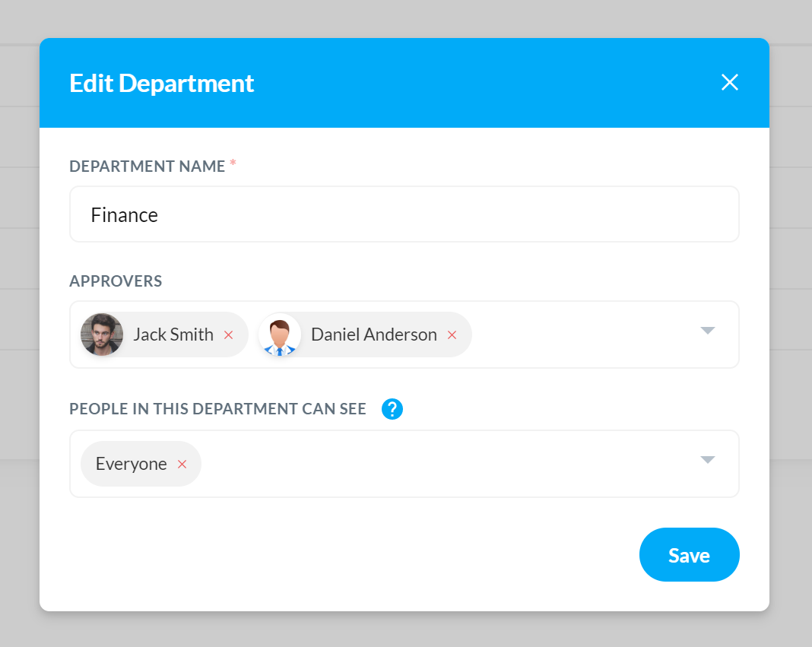The image size is (812, 647).
Task: Open help for department visibility
Action: [x=392, y=409]
